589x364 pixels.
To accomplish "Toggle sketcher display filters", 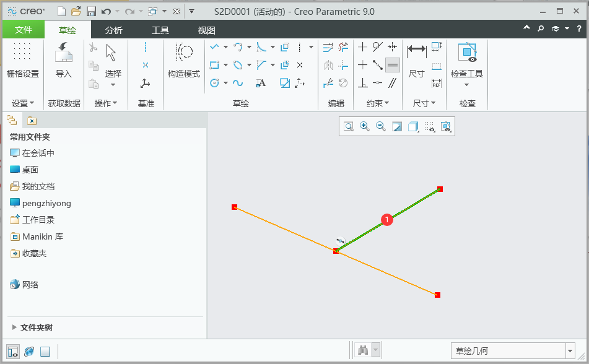I will pos(430,126).
